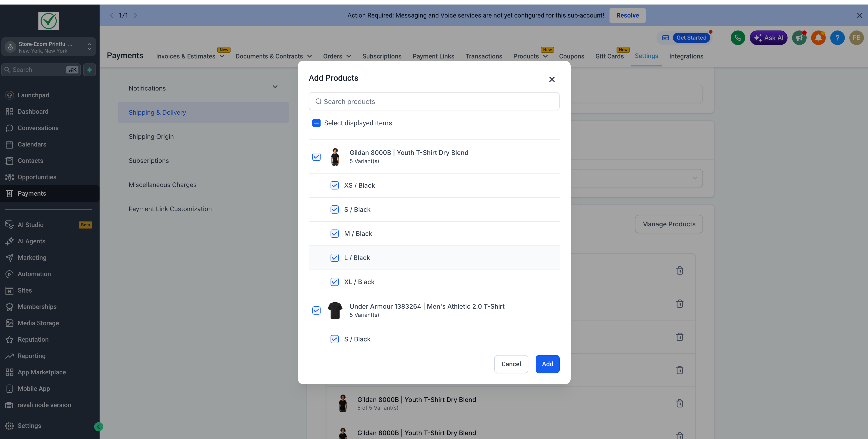This screenshot has height=439, width=868.
Task: Open the Shipping Origin settings item
Action: (151, 136)
